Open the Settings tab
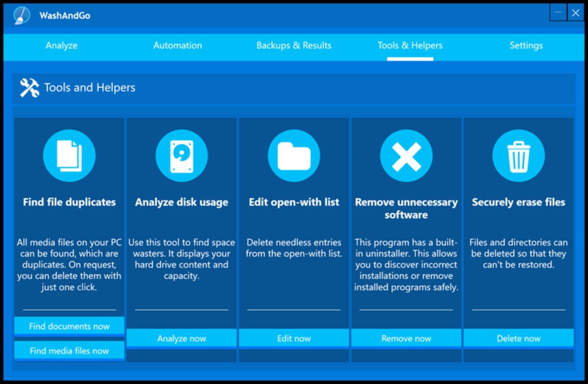588x384 pixels. 526,46
